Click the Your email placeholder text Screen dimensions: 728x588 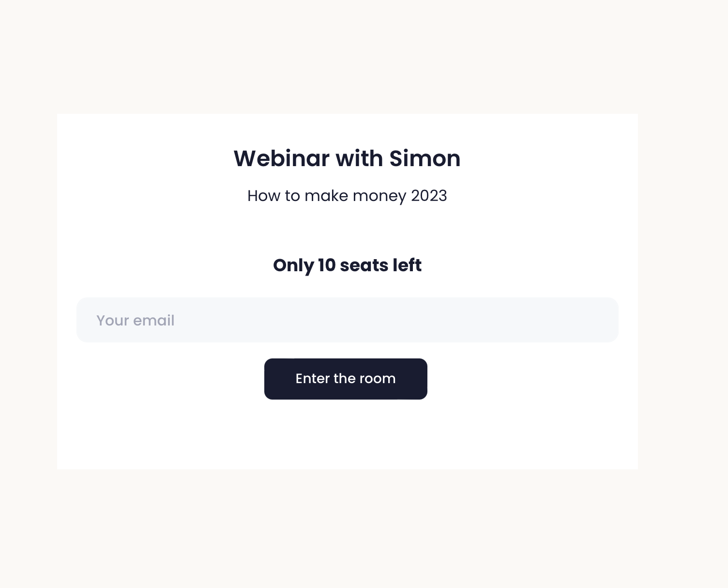(x=136, y=321)
